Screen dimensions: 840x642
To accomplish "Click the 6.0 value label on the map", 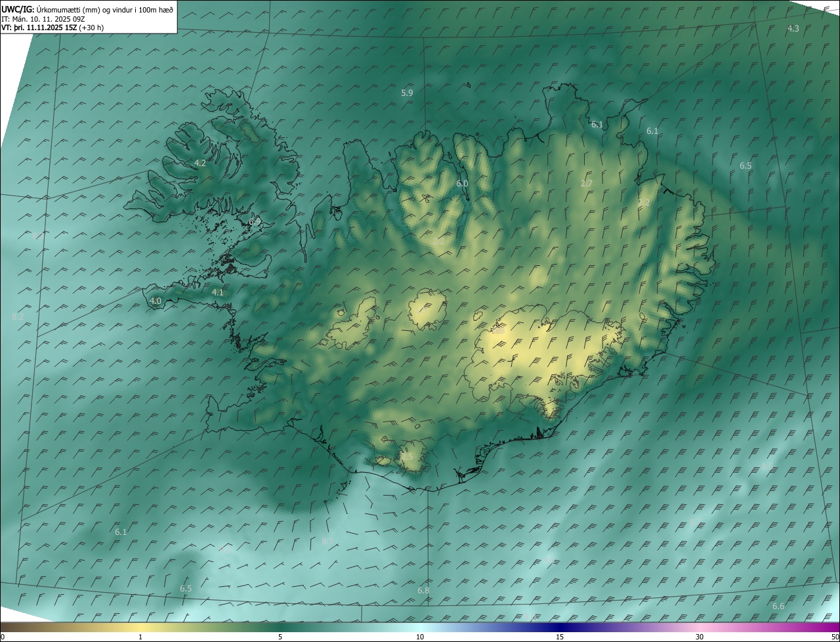I will pyautogui.click(x=462, y=184).
